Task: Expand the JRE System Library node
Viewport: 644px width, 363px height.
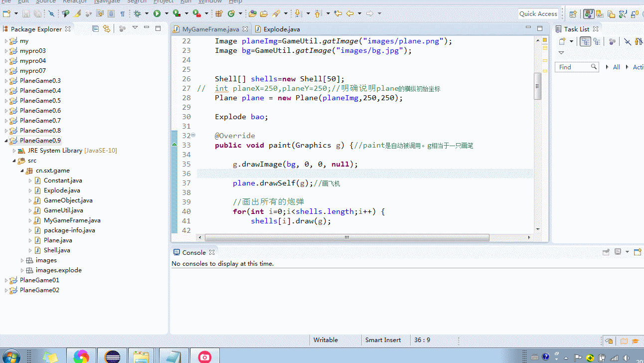Action: pyautogui.click(x=14, y=151)
